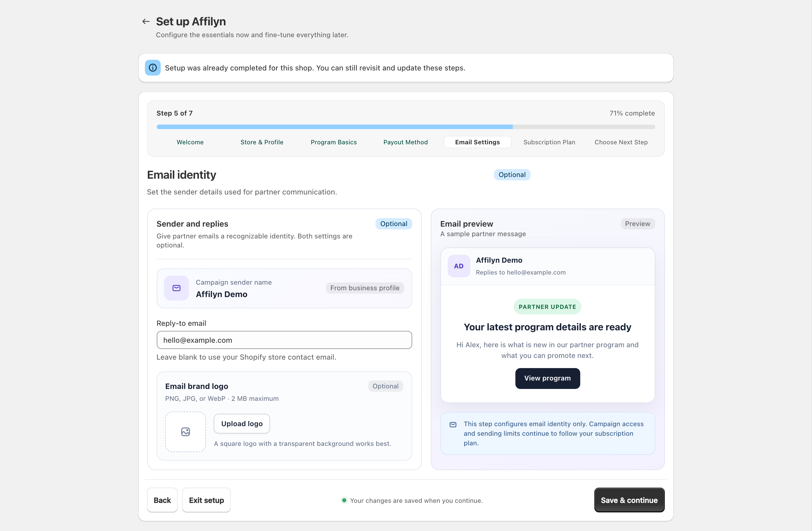
Task: Click the Optional badge in Sender and replies
Action: (x=393, y=224)
